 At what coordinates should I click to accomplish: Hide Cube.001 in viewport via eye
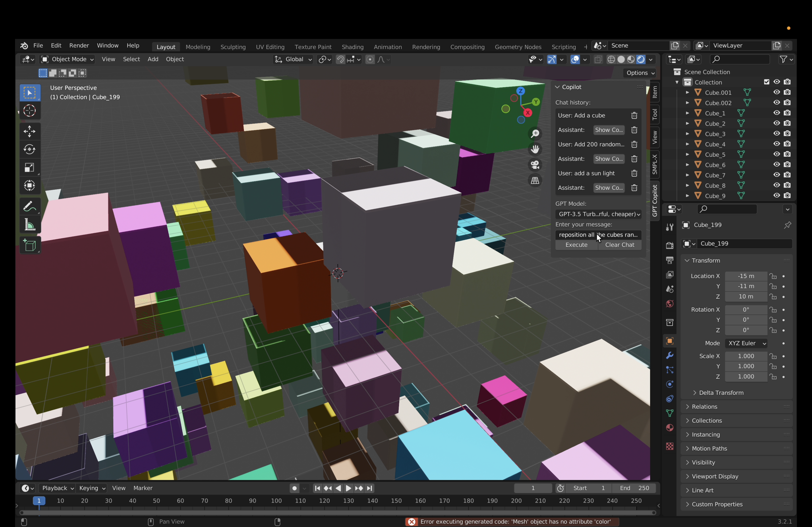(x=777, y=92)
